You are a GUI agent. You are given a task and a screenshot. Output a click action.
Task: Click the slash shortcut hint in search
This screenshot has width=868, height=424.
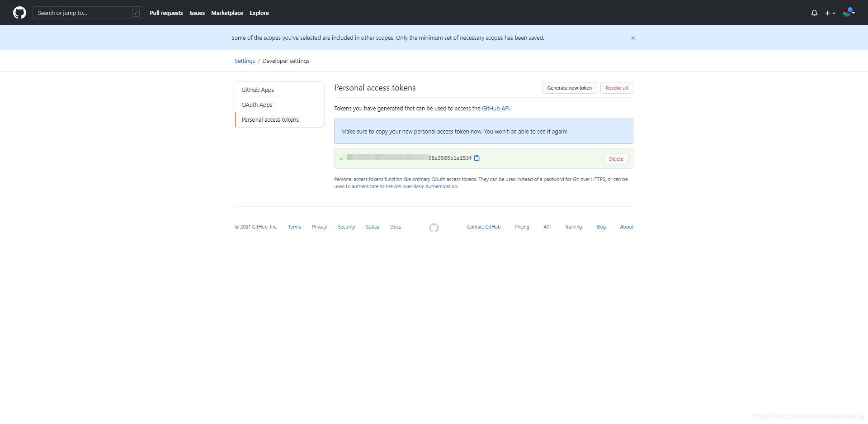(136, 13)
